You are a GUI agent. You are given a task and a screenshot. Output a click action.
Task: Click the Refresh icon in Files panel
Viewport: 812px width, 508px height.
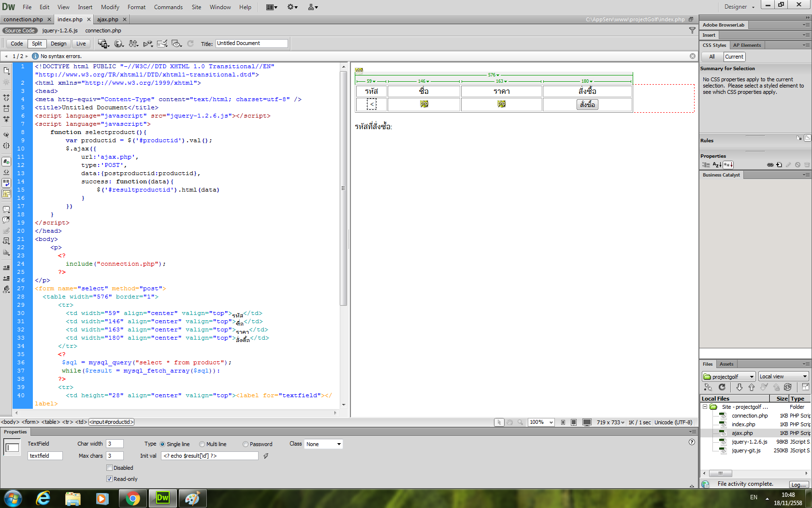(722, 387)
